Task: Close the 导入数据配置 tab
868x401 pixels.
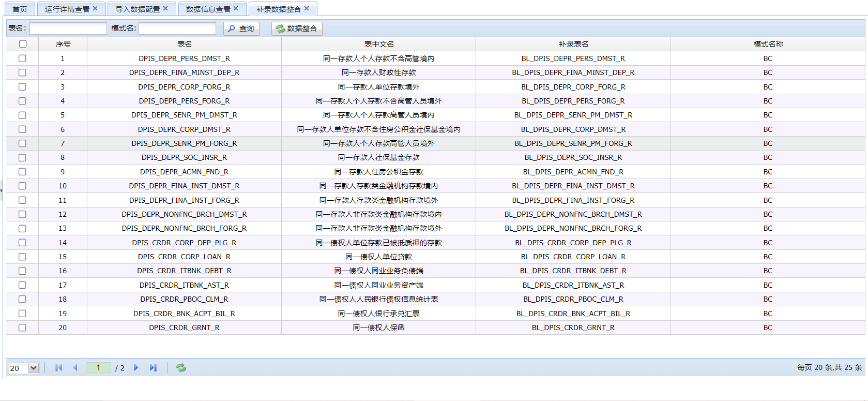Action: 165,9
